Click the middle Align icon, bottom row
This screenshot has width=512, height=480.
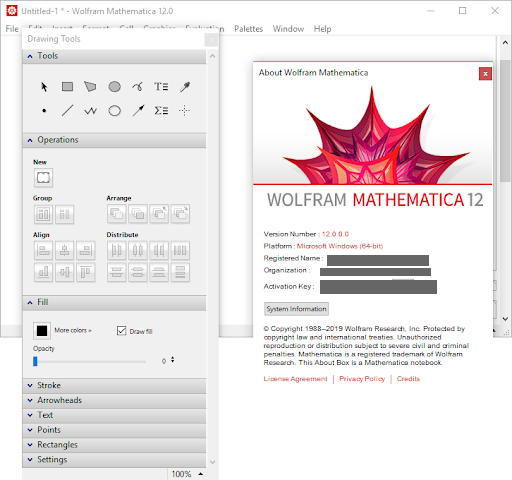pyautogui.click(x=65, y=272)
